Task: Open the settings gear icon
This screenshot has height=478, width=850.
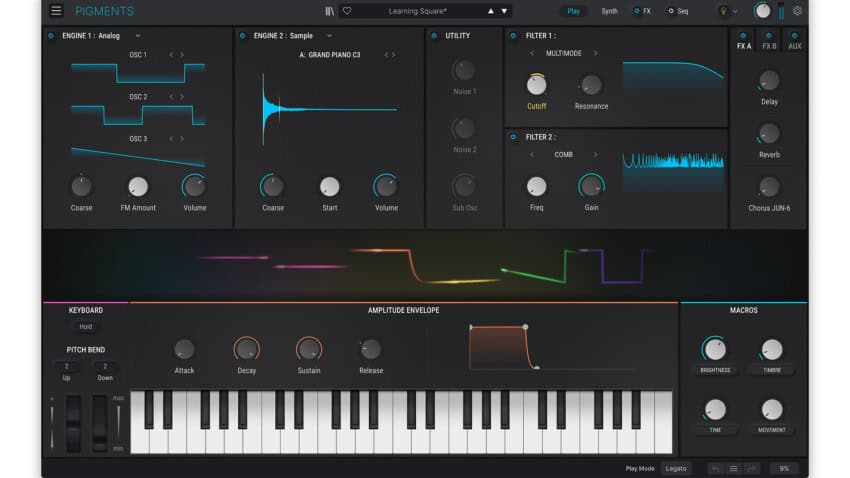Action: (x=797, y=11)
